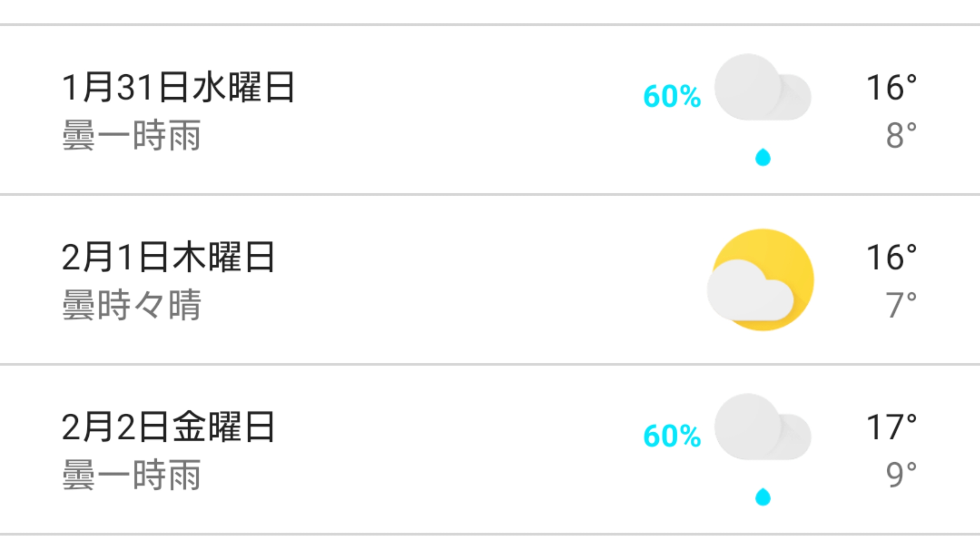Open the 1月31日水曜日 forecast row
Screen dimensions: 980x551
(x=490, y=110)
